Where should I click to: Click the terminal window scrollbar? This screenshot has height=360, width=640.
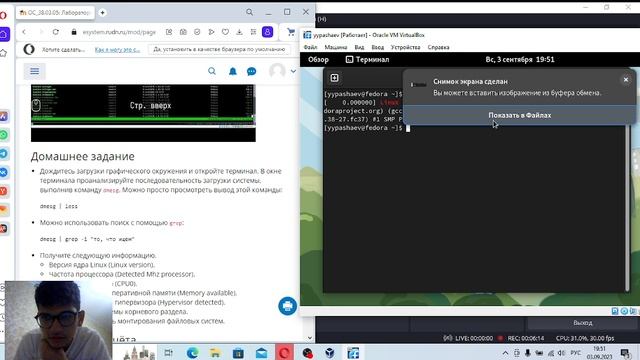pyautogui.click(x=628, y=208)
